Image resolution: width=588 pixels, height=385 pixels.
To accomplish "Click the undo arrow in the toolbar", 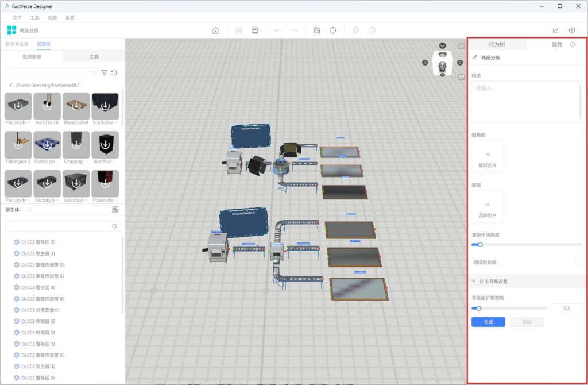I will [278, 30].
